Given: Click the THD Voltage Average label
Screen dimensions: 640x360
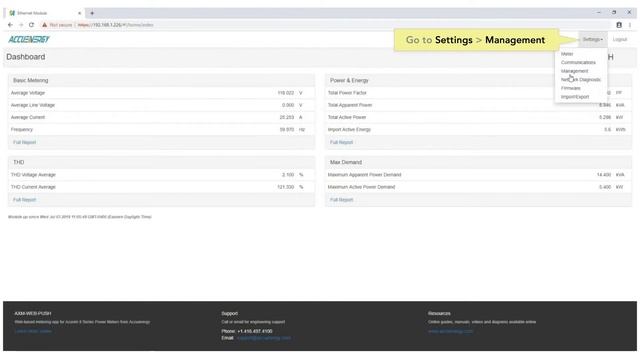Looking at the screenshot, I should [33, 175].
